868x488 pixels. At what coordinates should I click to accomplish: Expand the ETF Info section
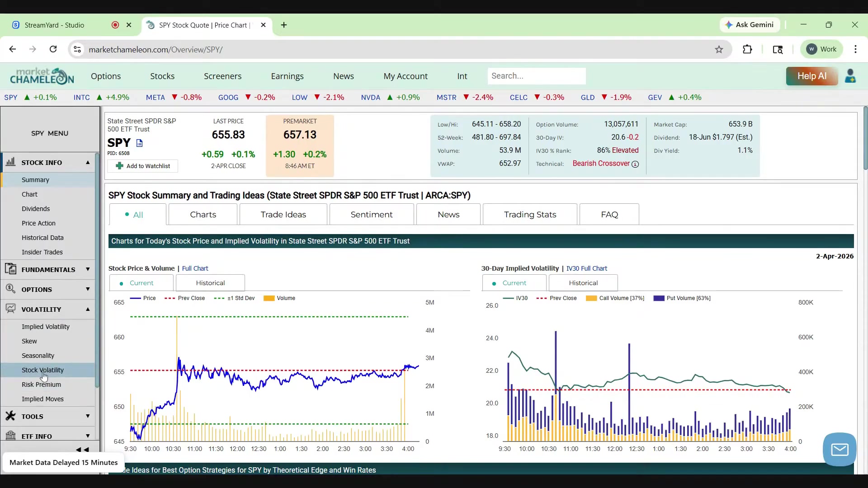(x=88, y=436)
